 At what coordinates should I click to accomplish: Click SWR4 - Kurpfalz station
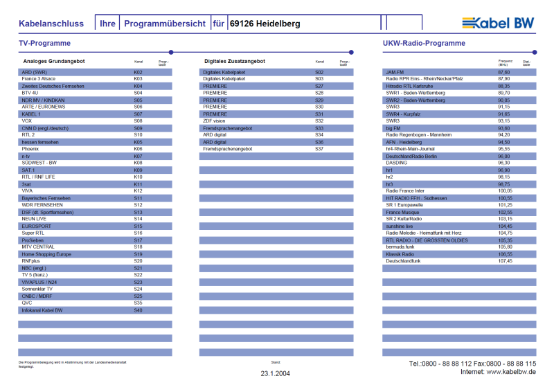tap(459, 114)
